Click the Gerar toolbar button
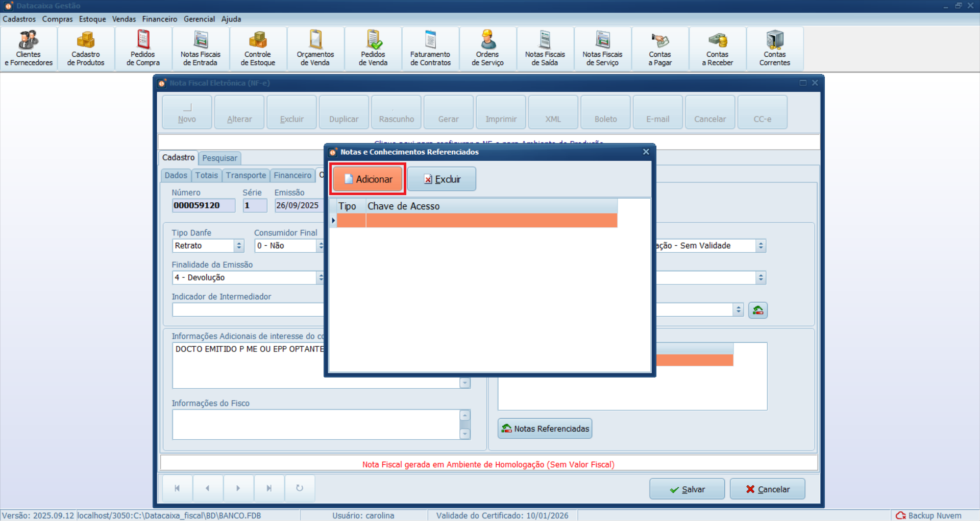 click(x=449, y=112)
